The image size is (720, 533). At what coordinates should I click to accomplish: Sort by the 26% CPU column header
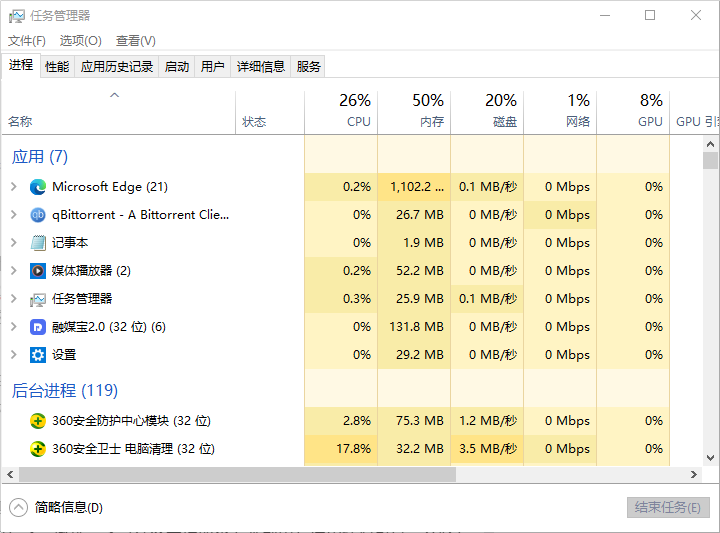[341, 113]
